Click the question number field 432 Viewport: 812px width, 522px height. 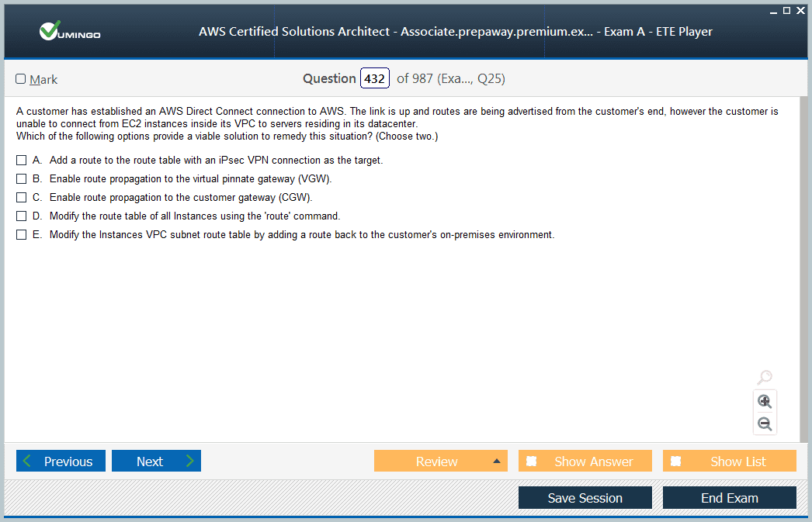pyautogui.click(x=374, y=78)
